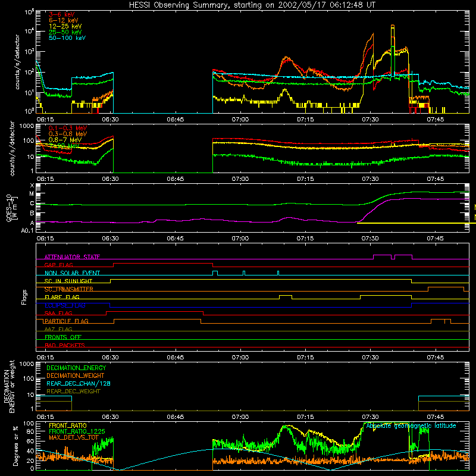Click the Degrees or % axis label
This screenshot has width=476, height=476.
coord(15,446)
